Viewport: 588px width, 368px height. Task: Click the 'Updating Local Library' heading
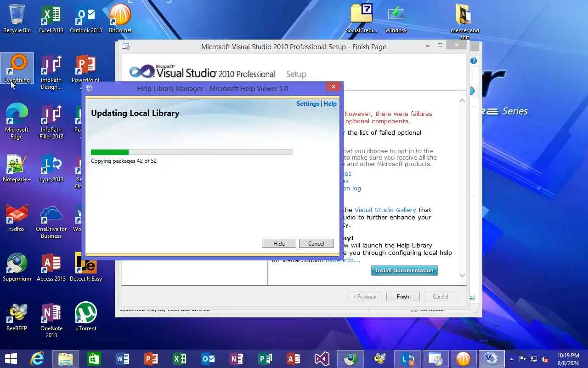[x=135, y=113]
